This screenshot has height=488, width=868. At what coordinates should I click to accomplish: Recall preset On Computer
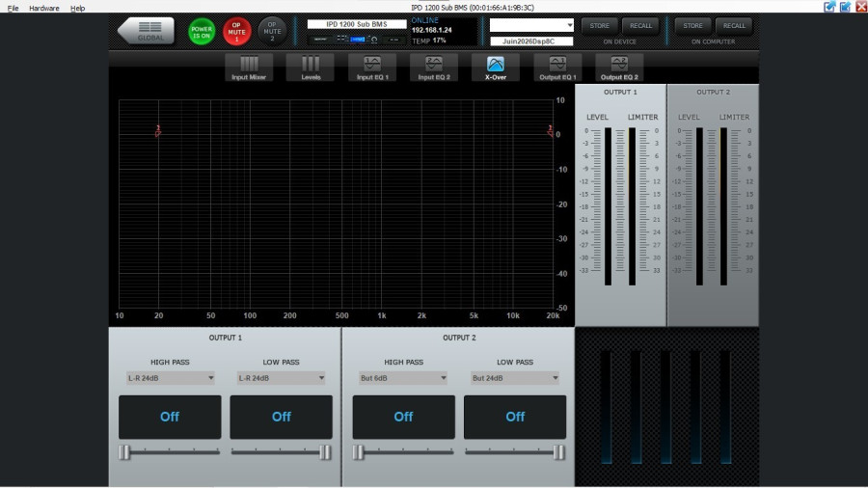point(734,26)
